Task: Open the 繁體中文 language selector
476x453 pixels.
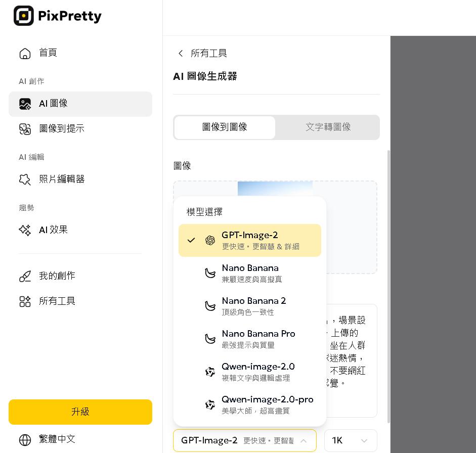Action: point(80,440)
